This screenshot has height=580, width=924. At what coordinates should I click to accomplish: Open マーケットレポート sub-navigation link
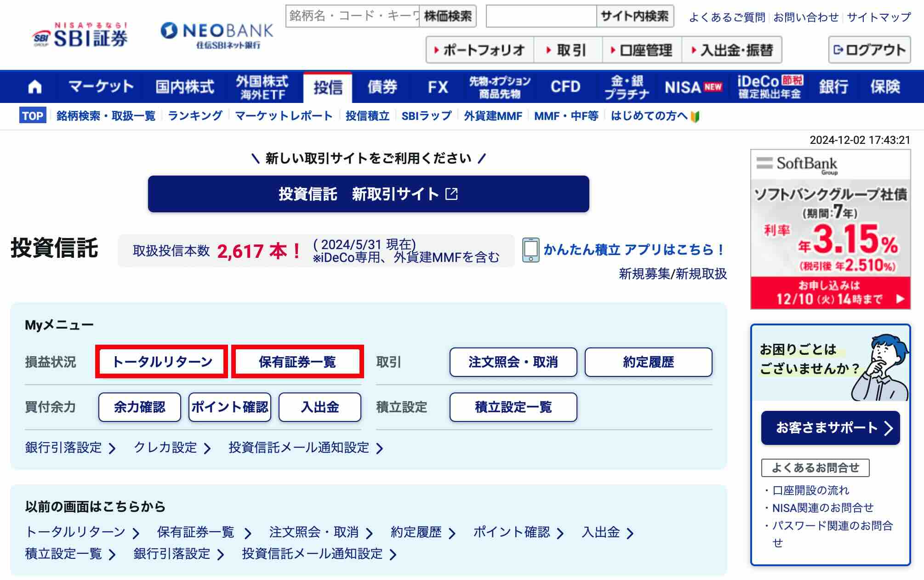[x=284, y=116]
